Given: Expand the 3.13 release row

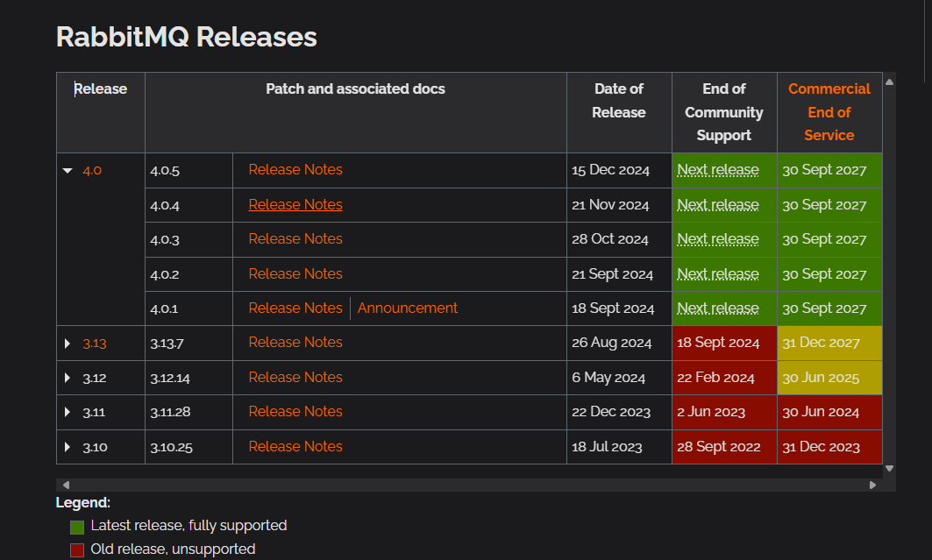Looking at the screenshot, I should 68,344.
